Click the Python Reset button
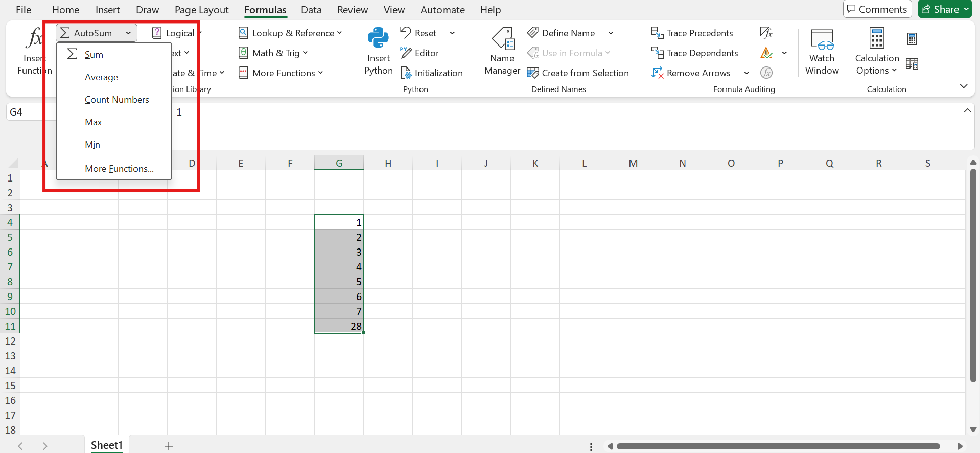 419,33
